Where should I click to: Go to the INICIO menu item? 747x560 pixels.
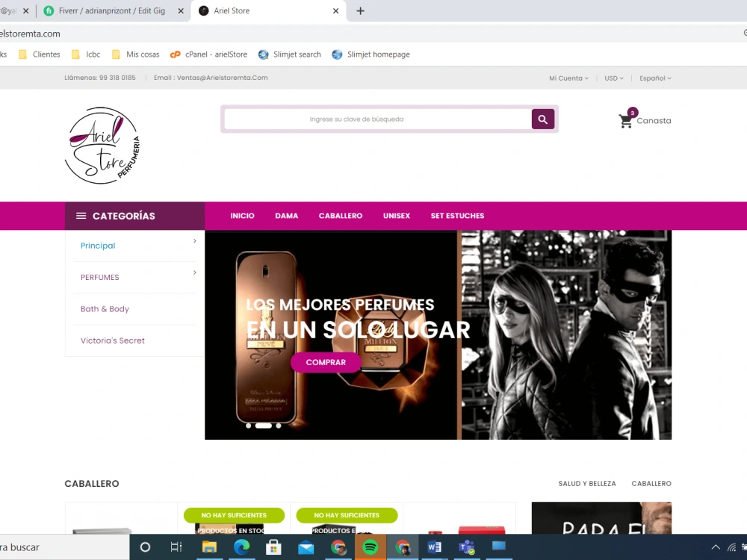pyautogui.click(x=242, y=216)
